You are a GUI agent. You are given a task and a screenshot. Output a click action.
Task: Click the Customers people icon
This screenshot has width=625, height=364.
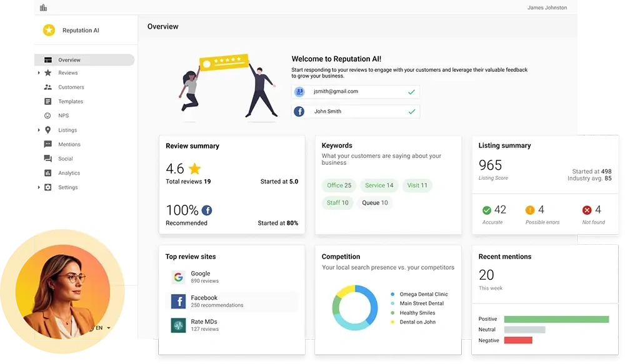(x=48, y=87)
